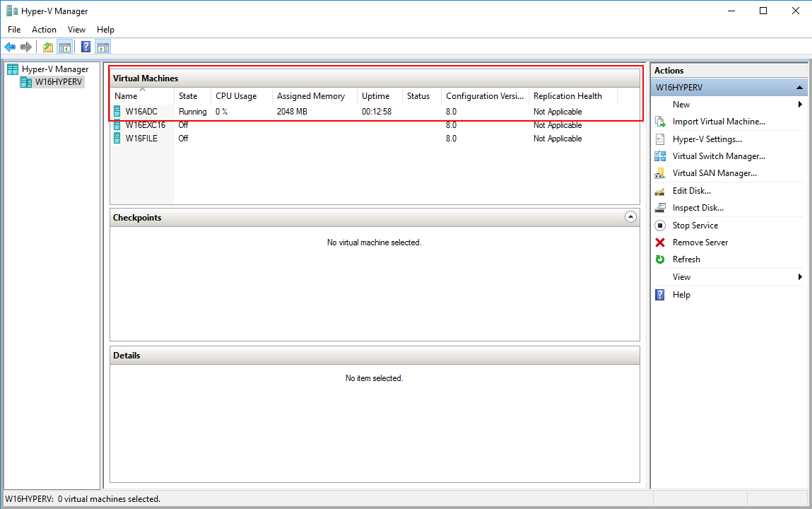Click the Virtual Switch Manager icon
The image size is (812, 509).
[x=660, y=156]
